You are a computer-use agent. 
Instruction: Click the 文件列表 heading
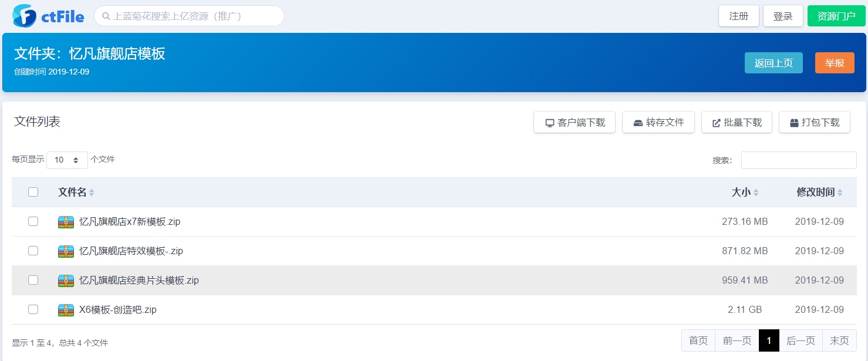pyautogui.click(x=37, y=122)
